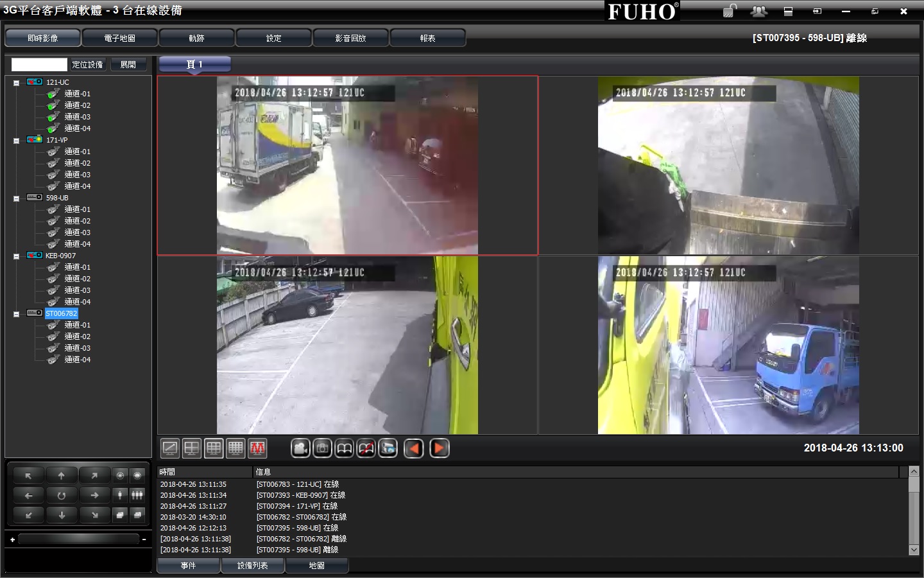Screen dimensions: 924x578
Task: Click the users icon in title bar
Action: tap(759, 11)
